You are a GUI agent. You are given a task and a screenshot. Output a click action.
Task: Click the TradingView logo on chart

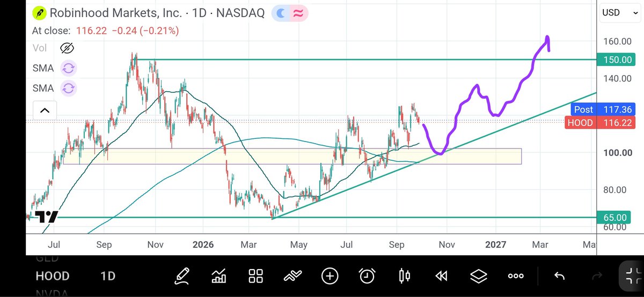46,217
